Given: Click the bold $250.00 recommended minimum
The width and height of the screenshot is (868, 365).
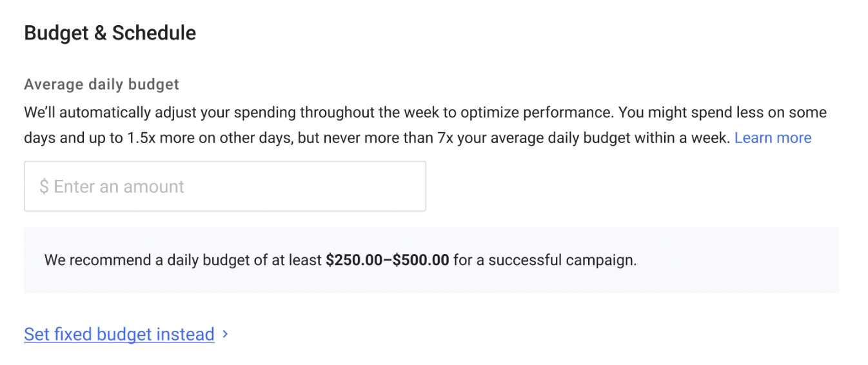Looking at the screenshot, I should 357,261.
